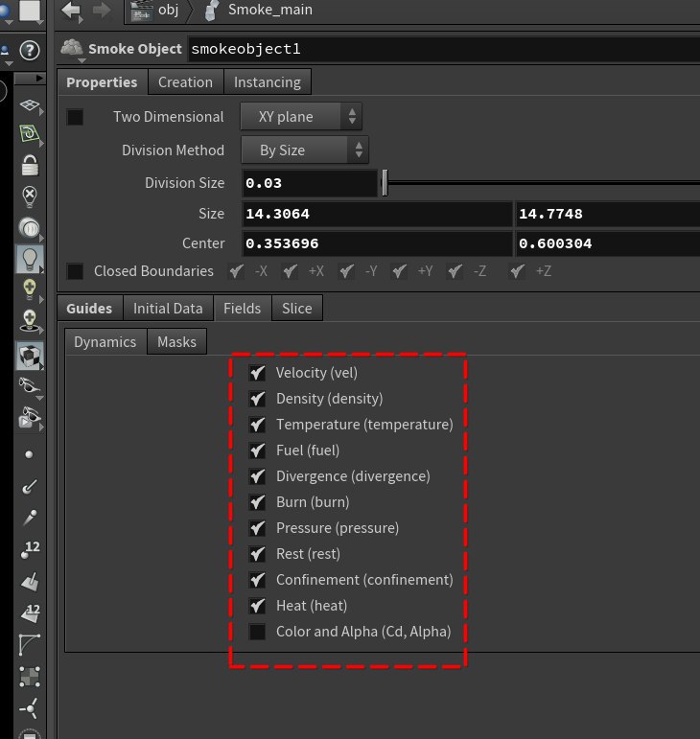Click the lower glasses with play icon
The width and height of the screenshot is (700, 739).
point(30,417)
